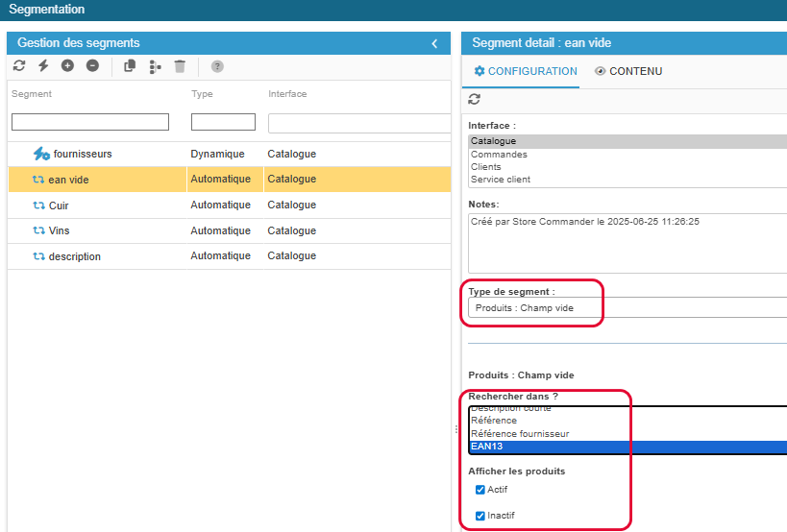
Task: Open the Type de segment dropdown
Action: (x=627, y=308)
